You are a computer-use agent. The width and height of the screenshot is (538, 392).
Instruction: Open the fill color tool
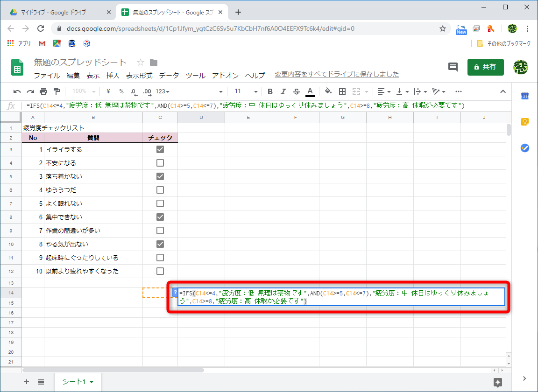pyautogui.click(x=329, y=91)
